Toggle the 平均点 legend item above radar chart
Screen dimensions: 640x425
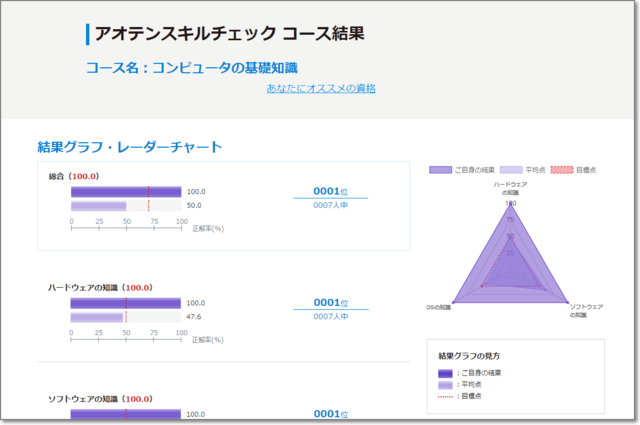click(x=511, y=170)
